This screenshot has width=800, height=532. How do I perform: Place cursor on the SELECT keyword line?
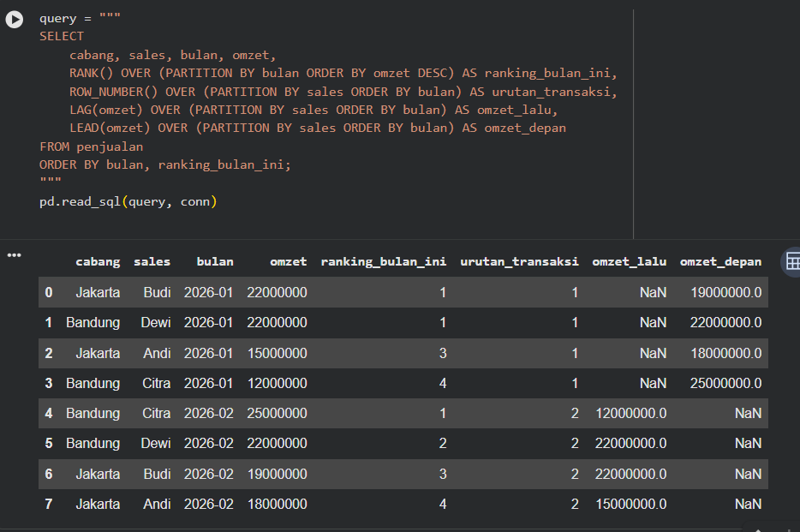coord(61,36)
